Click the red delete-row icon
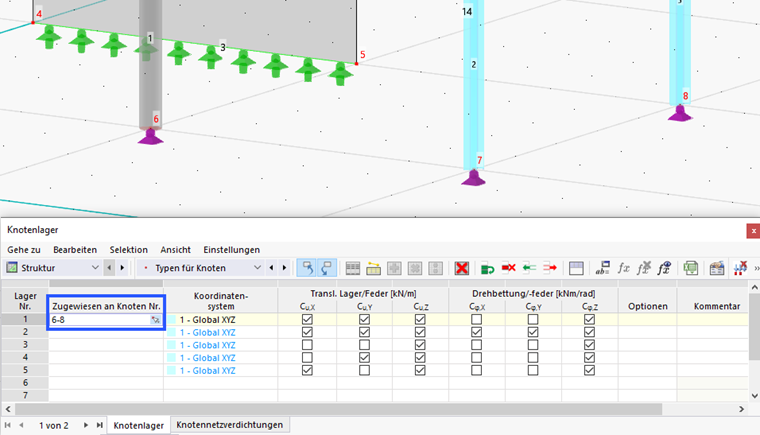 [508, 268]
